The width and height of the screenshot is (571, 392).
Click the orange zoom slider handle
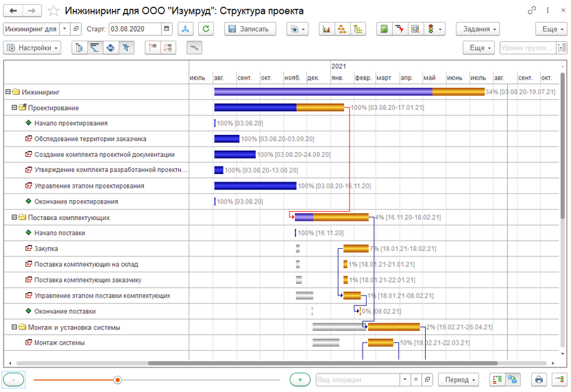click(117, 380)
